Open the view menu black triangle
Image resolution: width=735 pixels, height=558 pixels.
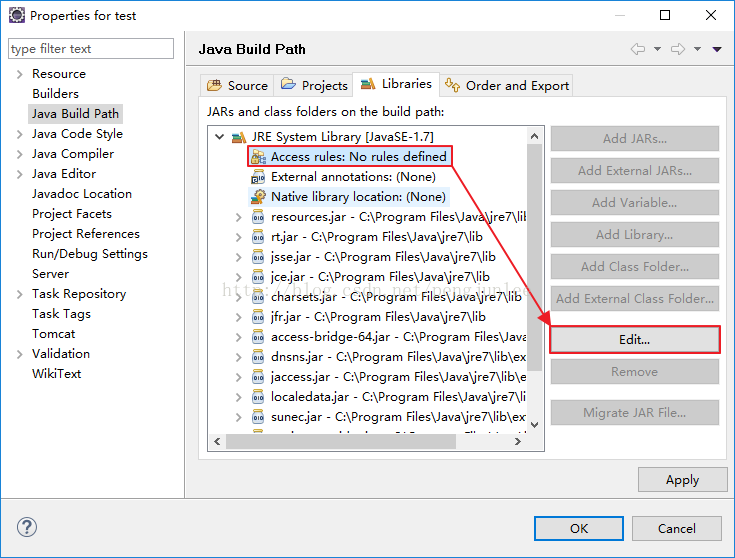(717, 49)
